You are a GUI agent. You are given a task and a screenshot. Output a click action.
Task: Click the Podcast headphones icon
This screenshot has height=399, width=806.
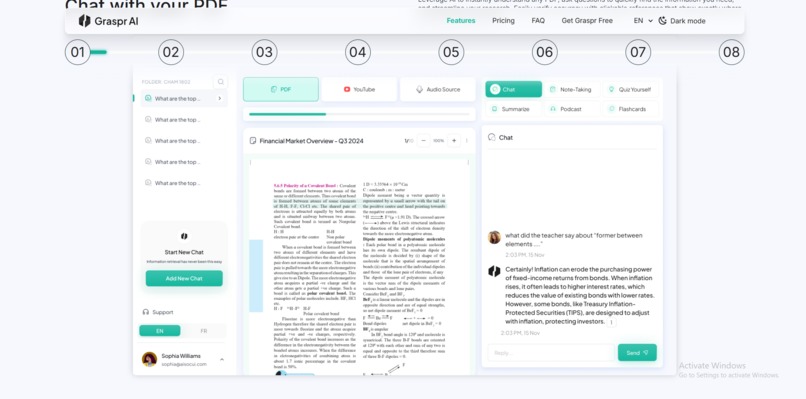click(x=553, y=109)
